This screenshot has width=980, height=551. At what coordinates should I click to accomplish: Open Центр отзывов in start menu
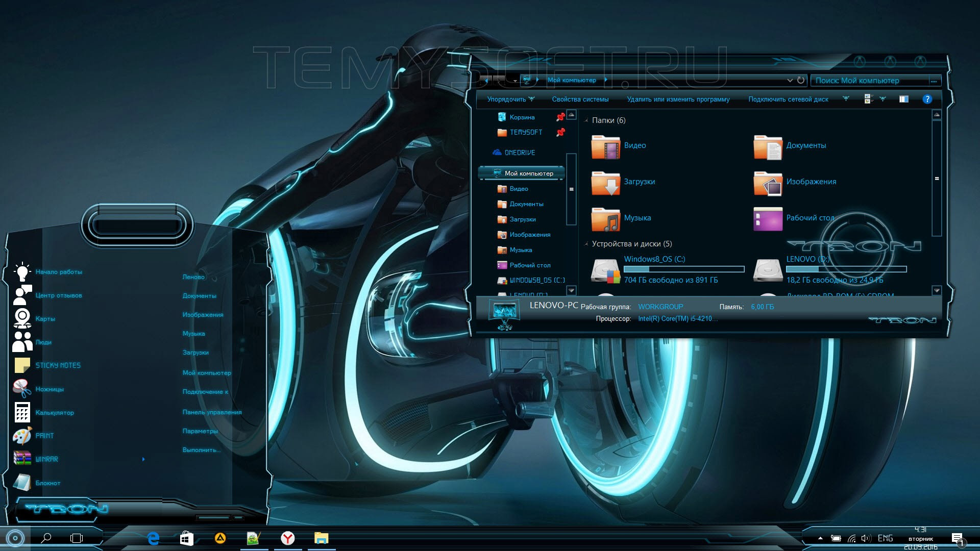click(x=47, y=295)
